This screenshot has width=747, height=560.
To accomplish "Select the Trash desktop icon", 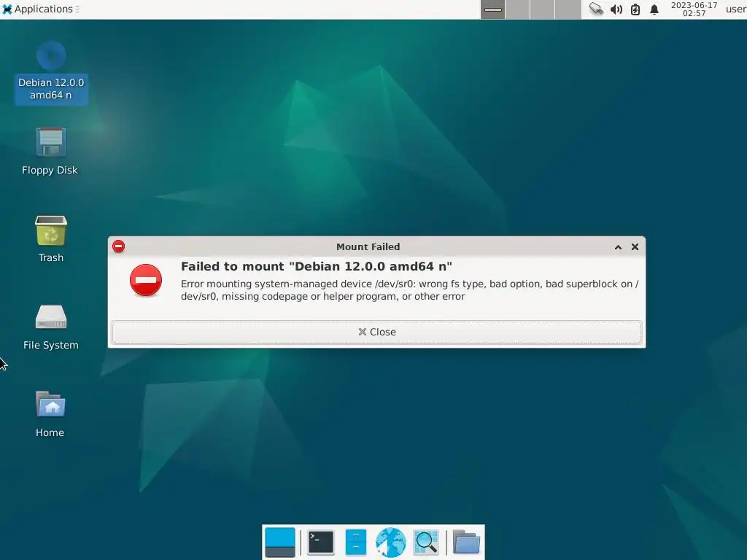I will 51,230.
